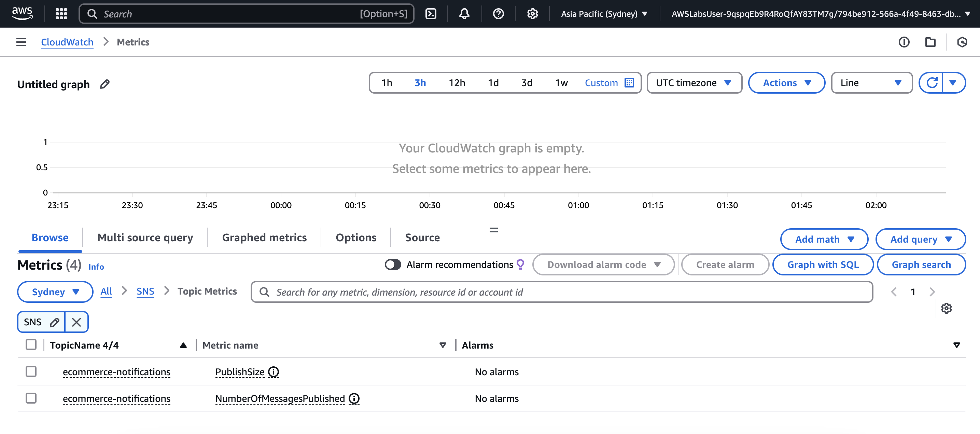This screenshot has width=980, height=434.
Task: Open Download alarm code dropdown
Action: click(x=603, y=264)
